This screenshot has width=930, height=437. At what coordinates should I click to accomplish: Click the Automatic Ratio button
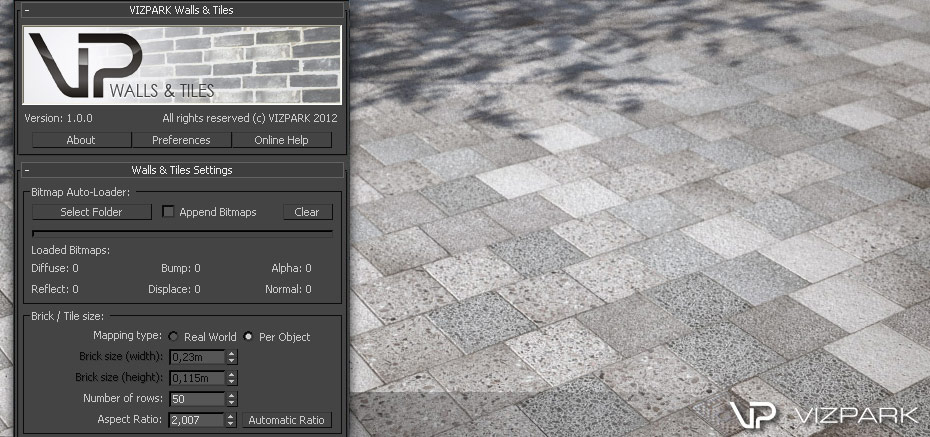[x=286, y=420]
